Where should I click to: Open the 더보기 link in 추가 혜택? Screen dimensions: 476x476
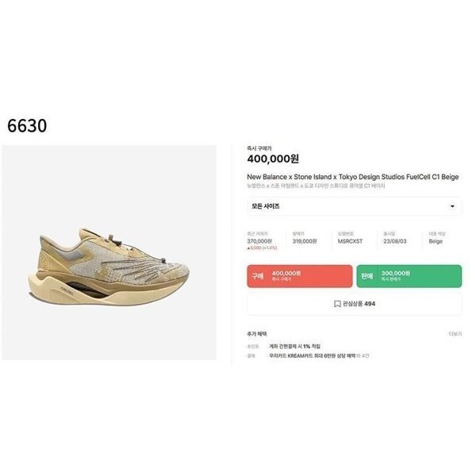pyautogui.click(x=455, y=334)
